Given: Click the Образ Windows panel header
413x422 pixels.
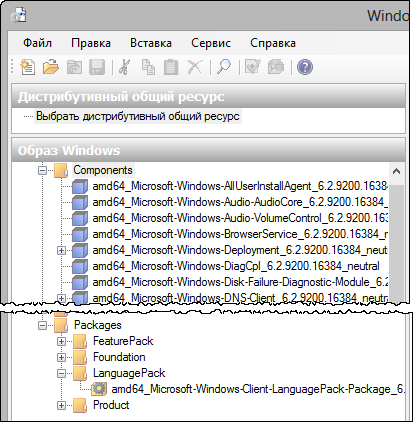Looking at the screenshot, I should [x=208, y=150].
